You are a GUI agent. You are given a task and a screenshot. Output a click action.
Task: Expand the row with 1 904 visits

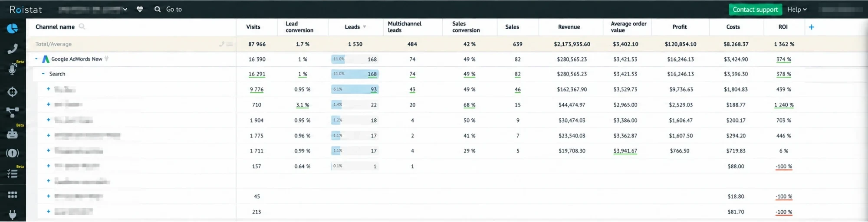[49, 120]
